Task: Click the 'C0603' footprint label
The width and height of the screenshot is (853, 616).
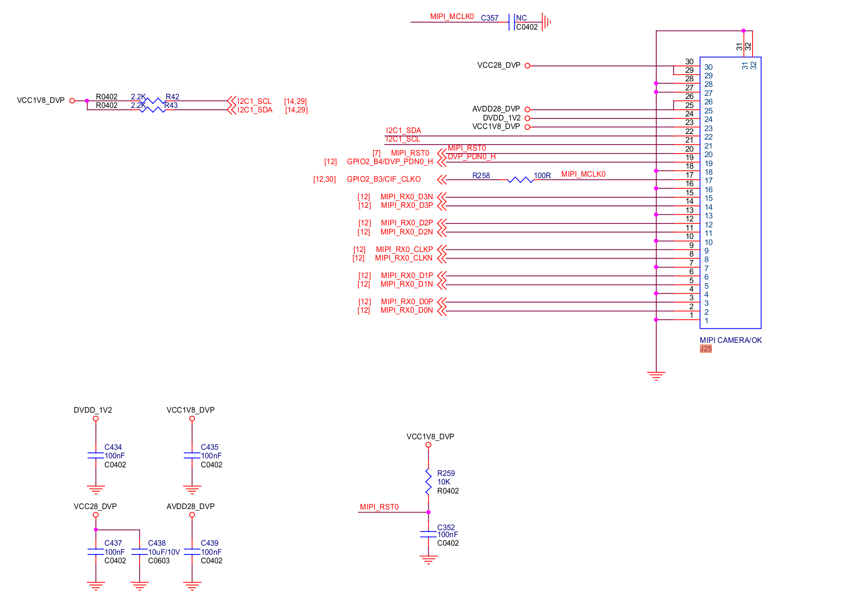Action: (159, 561)
